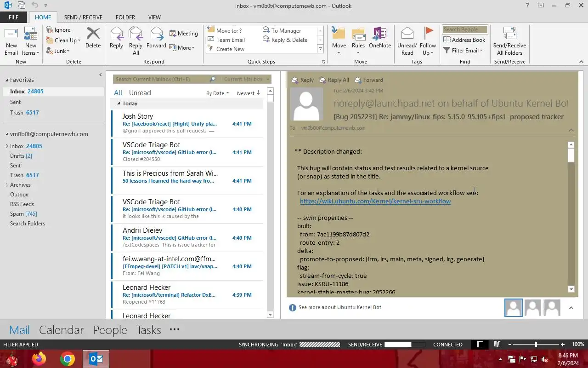The width and height of the screenshot is (588, 368).
Task: Create a New Email
Action: [x=11, y=41]
